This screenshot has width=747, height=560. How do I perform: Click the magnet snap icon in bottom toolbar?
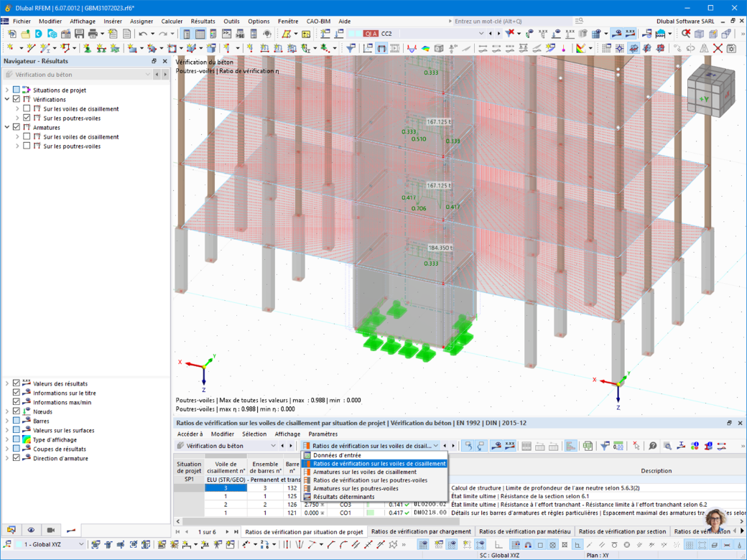point(528,544)
